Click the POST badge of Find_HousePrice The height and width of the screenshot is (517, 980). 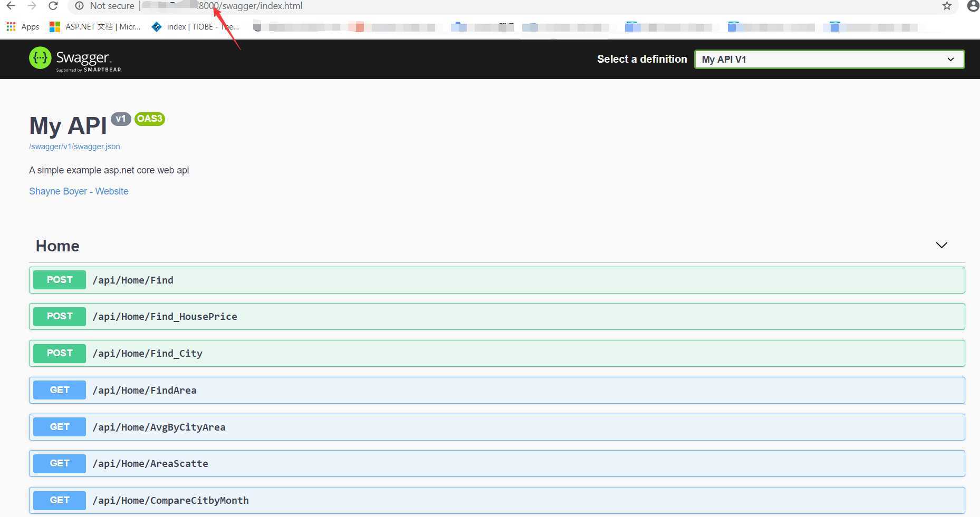coord(60,316)
